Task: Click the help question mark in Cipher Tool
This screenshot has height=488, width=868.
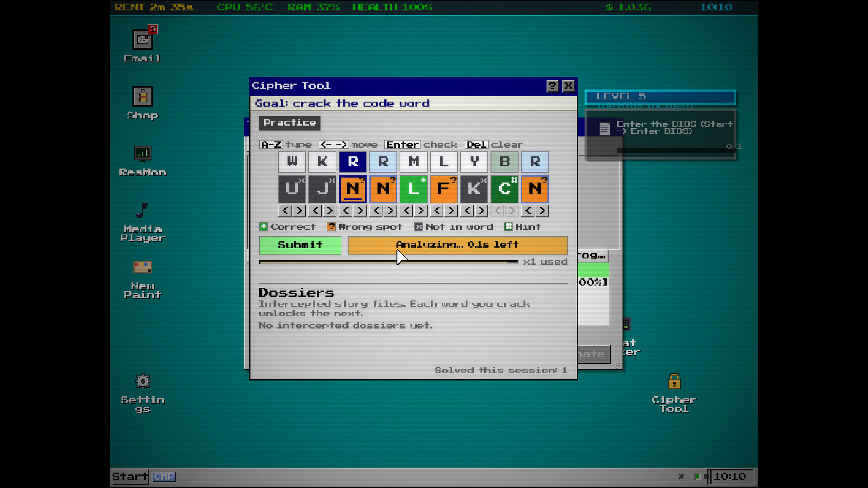Action: click(552, 86)
